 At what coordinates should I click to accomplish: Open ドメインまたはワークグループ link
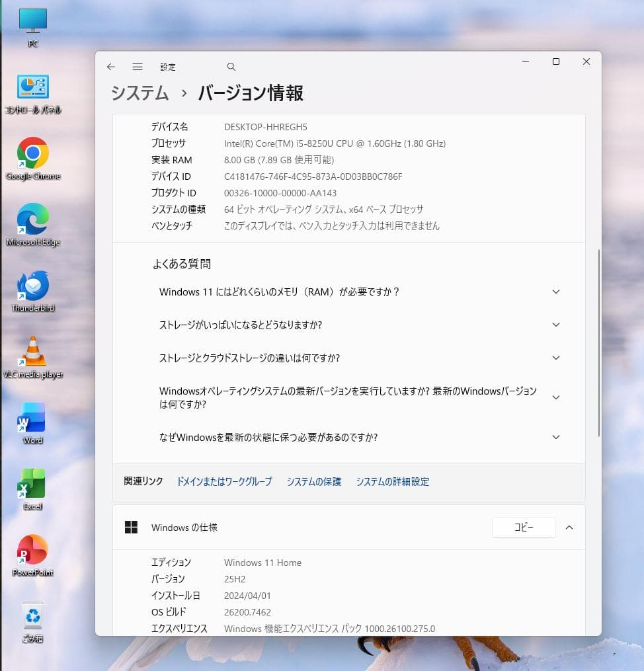pyautogui.click(x=223, y=482)
